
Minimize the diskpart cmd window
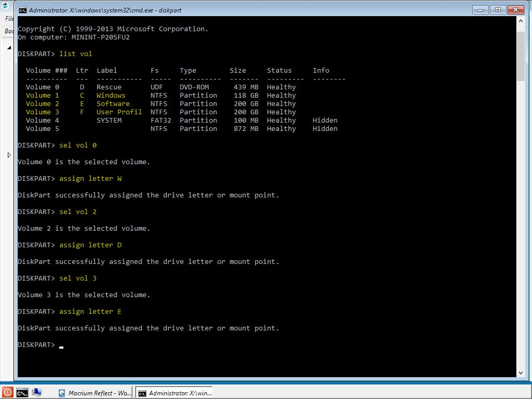480,10
